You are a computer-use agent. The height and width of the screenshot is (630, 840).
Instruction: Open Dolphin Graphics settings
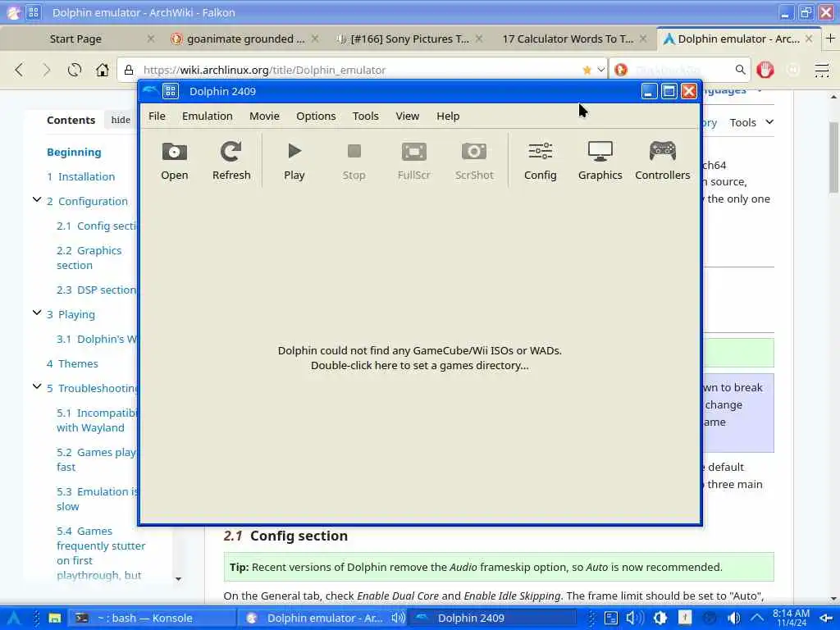pyautogui.click(x=600, y=161)
